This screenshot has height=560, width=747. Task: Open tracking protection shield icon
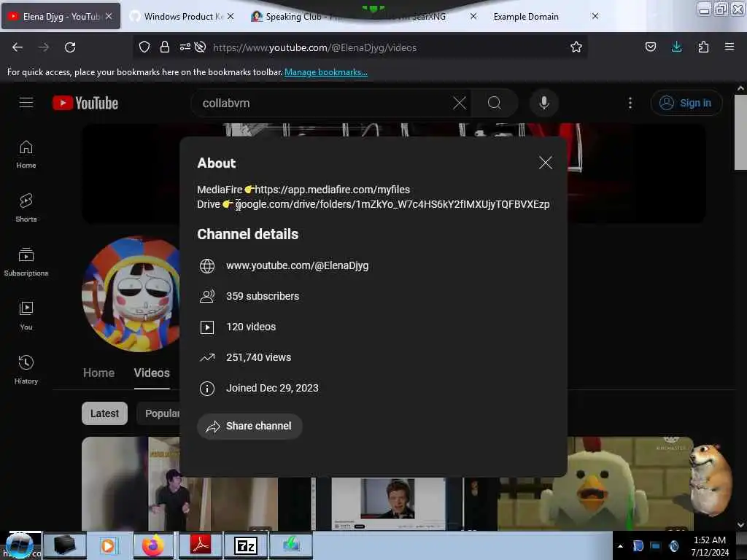(144, 47)
